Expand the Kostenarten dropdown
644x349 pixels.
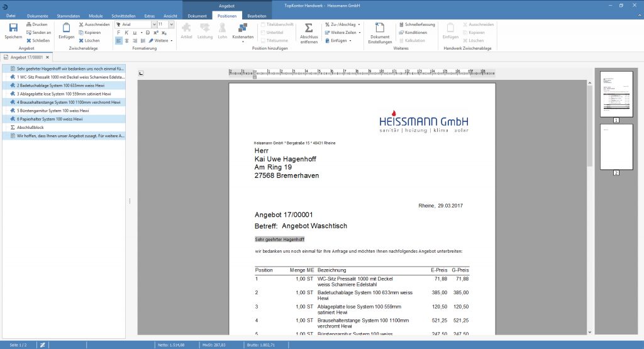tap(243, 37)
